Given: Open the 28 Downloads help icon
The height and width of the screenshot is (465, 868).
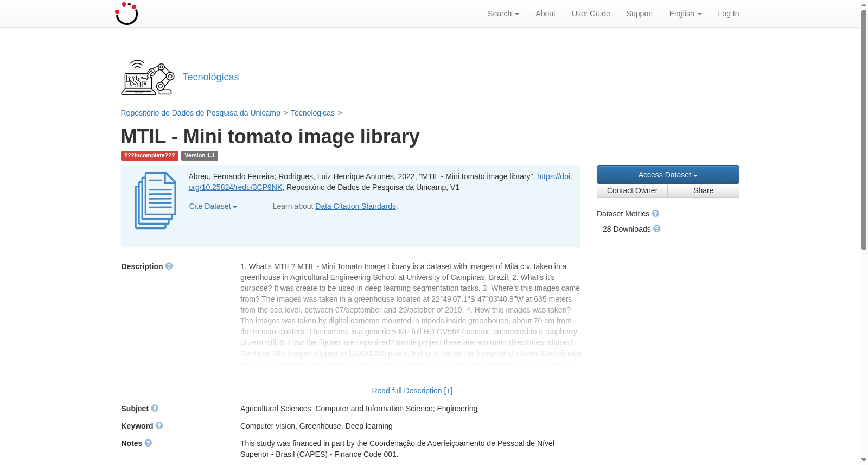Looking at the screenshot, I should coord(657,228).
